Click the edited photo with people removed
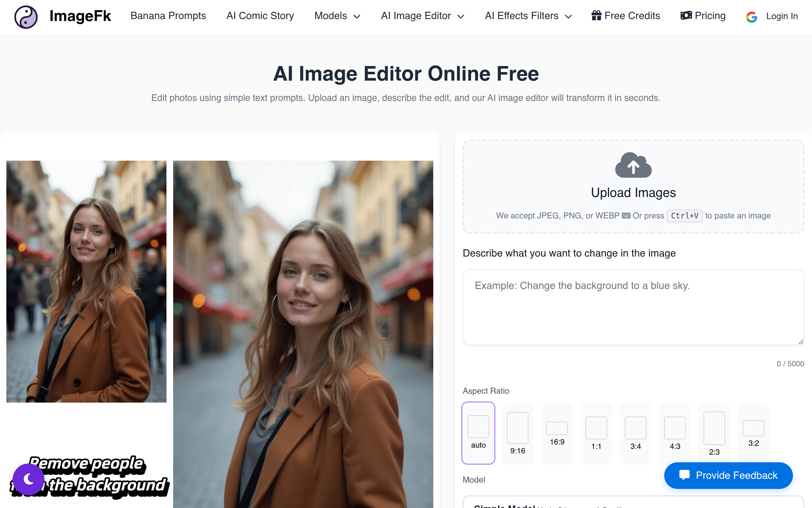The image size is (812, 508). [x=303, y=334]
